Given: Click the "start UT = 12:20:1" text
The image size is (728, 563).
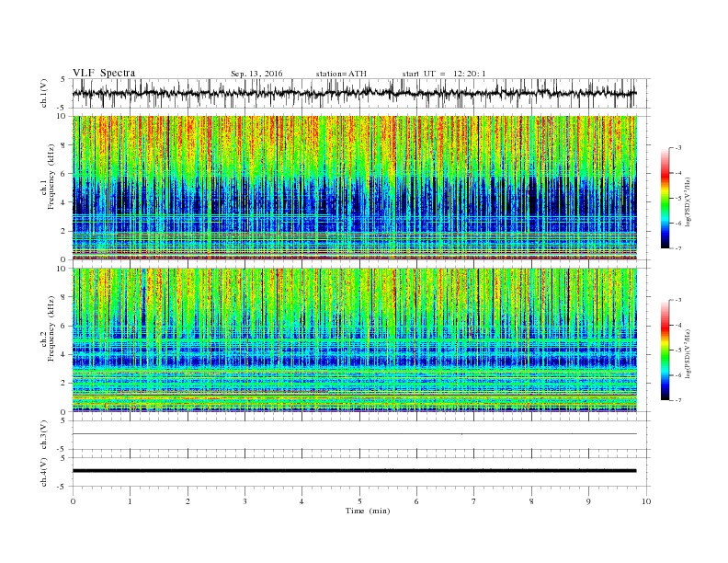Looking at the screenshot, I should click(444, 74).
